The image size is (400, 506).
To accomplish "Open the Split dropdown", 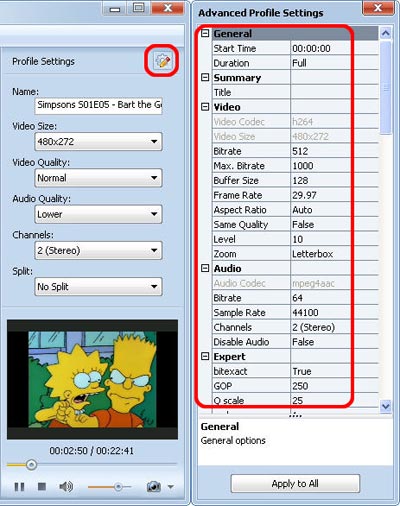I will coord(98,287).
